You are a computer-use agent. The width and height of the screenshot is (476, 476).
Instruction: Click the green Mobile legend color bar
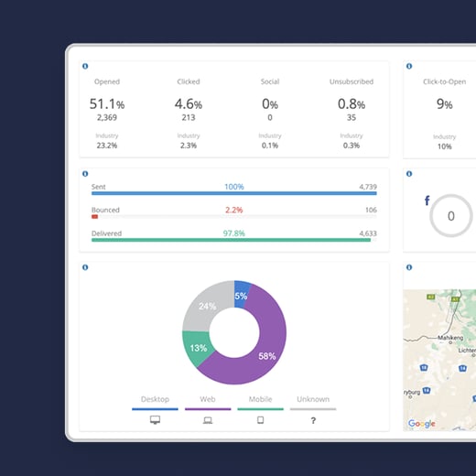[x=260, y=409]
